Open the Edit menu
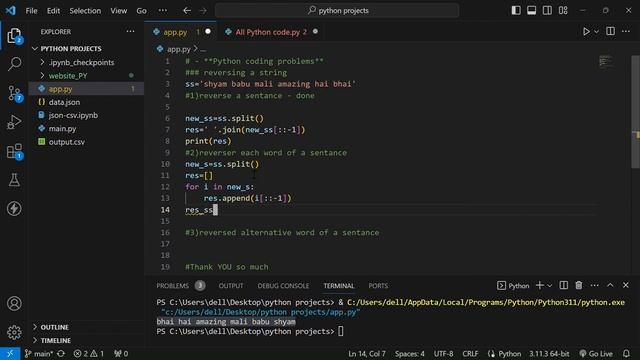Image resolution: width=640 pixels, height=360 pixels. point(53,11)
